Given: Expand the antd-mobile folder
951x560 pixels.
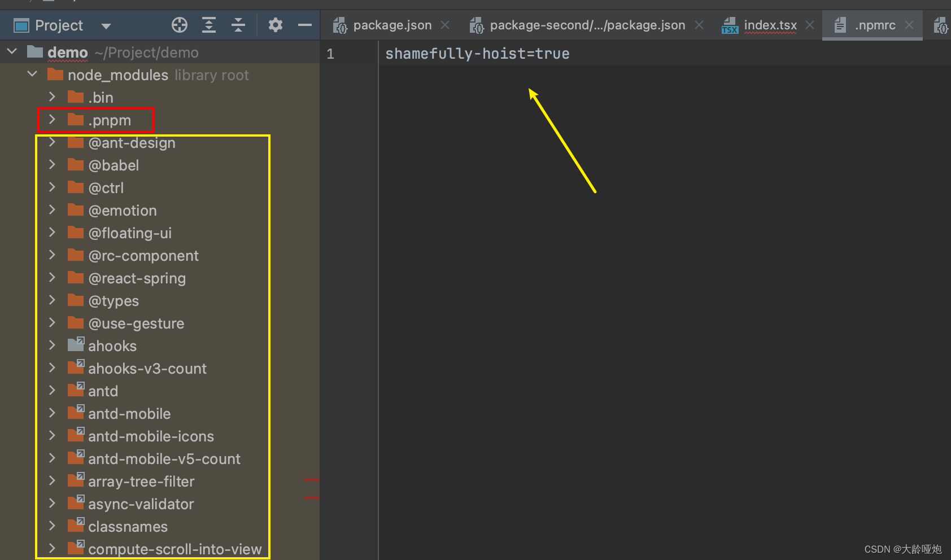Looking at the screenshot, I should click(x=52, y=413).
